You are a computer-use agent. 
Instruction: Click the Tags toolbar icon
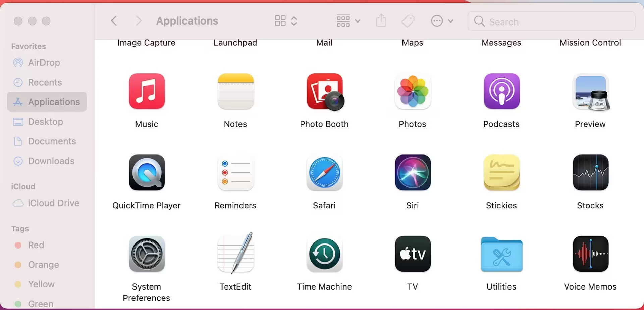(408, 21)
